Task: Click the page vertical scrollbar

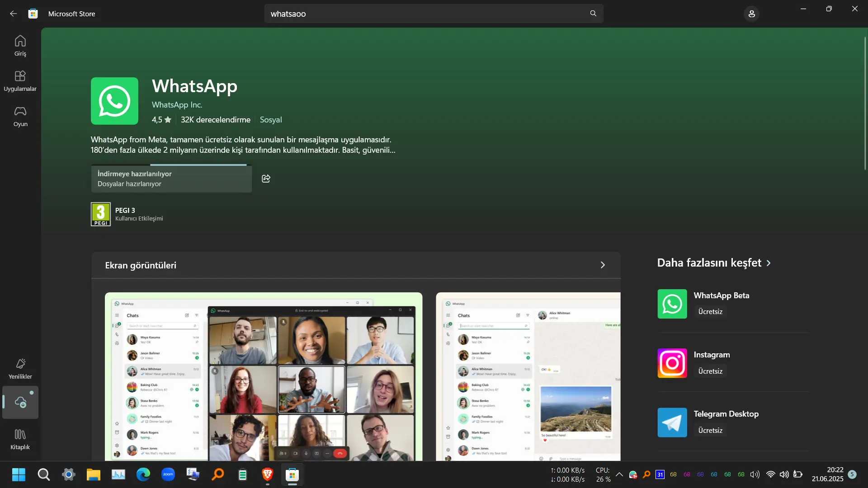Action: pos(865,103)
